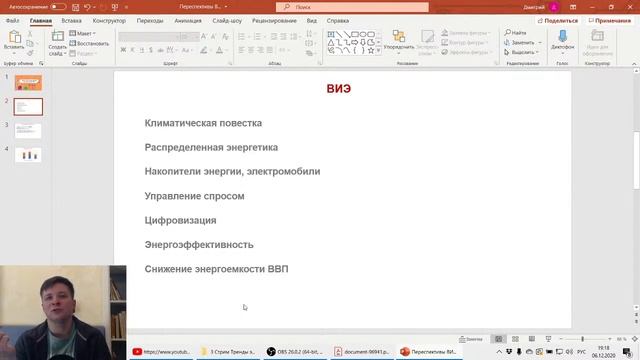Toggle text shadow formatting
The image size is (640, 360).
coord(151,50)
